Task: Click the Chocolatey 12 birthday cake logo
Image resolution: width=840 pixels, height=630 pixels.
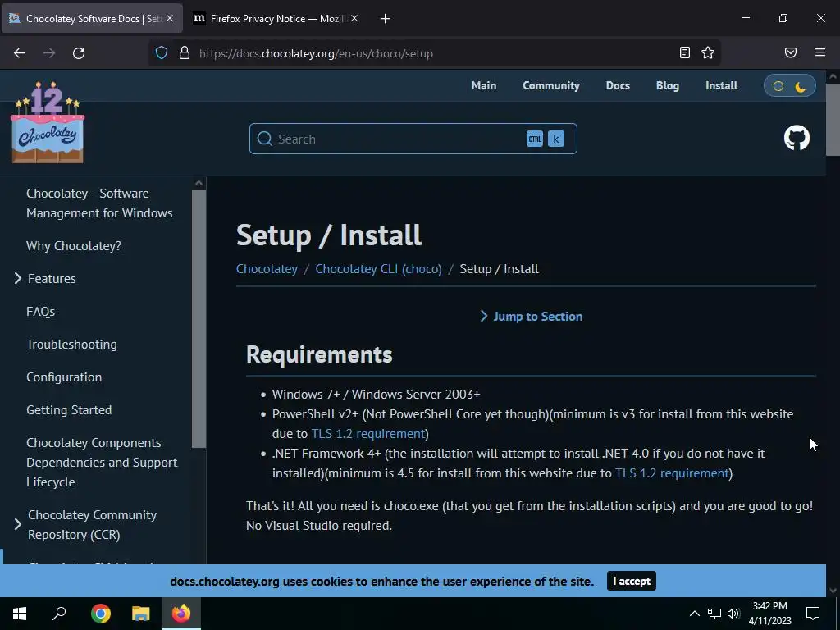Action: pyautogui.click(x=48, y=122)
